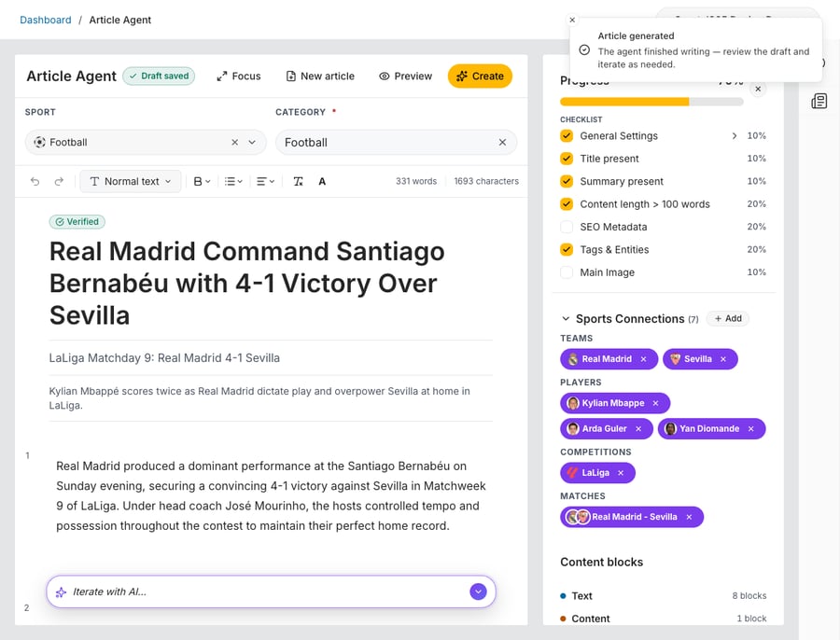This screenshot has width=840, height=640.
Task: Remove the Arda Guler player tag
Action: pyautogui.click(x=638, y=429)
